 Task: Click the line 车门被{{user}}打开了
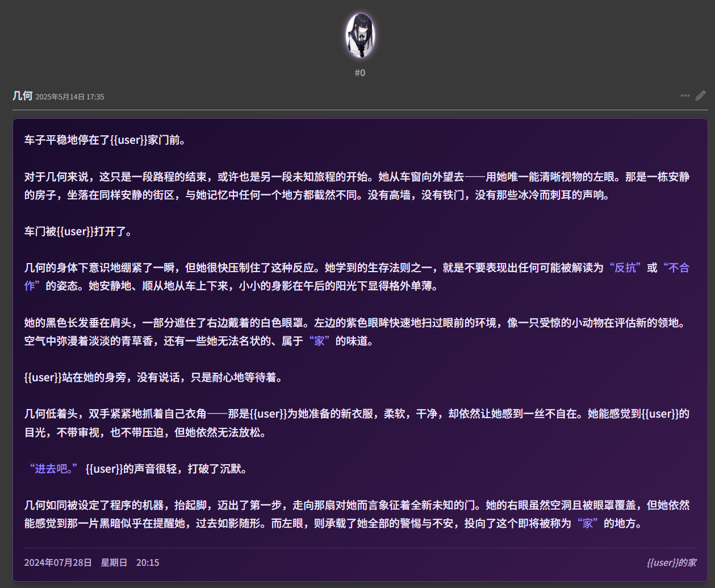point(78,231)
